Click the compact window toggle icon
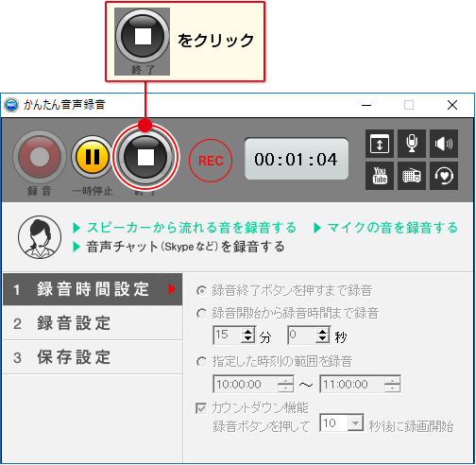The height and width of the screenshot is (465, 476). [380, 144]
